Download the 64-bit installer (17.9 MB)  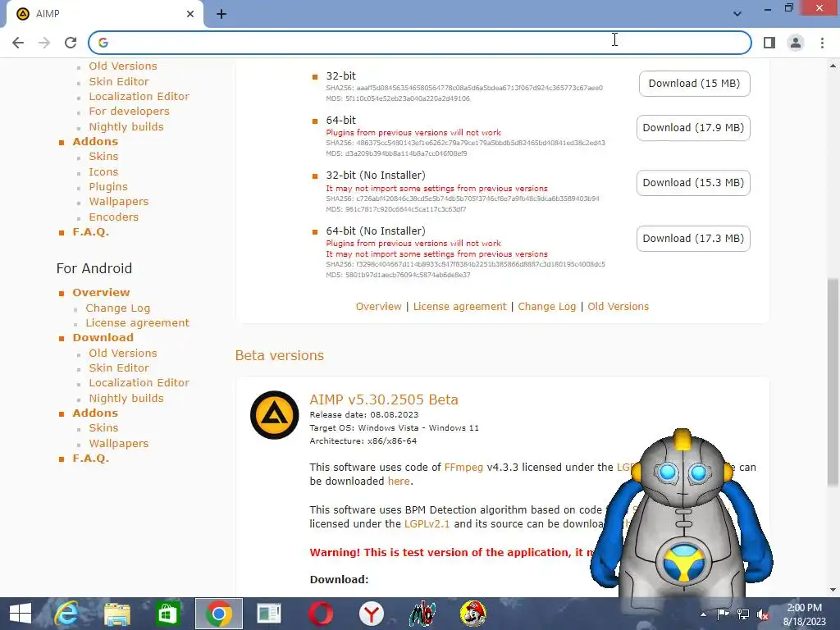tap(693, 128)
